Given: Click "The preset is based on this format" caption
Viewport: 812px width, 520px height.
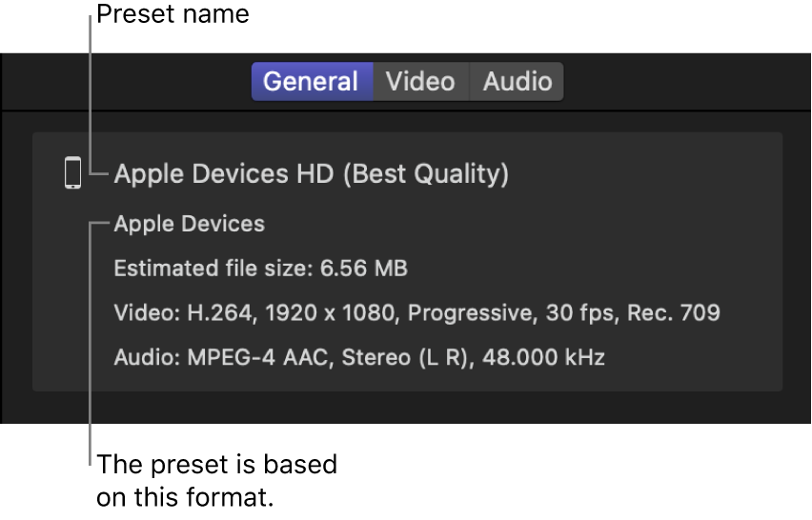Looking at the screenshot, I should pyautogui.click(x=217, y=481).
